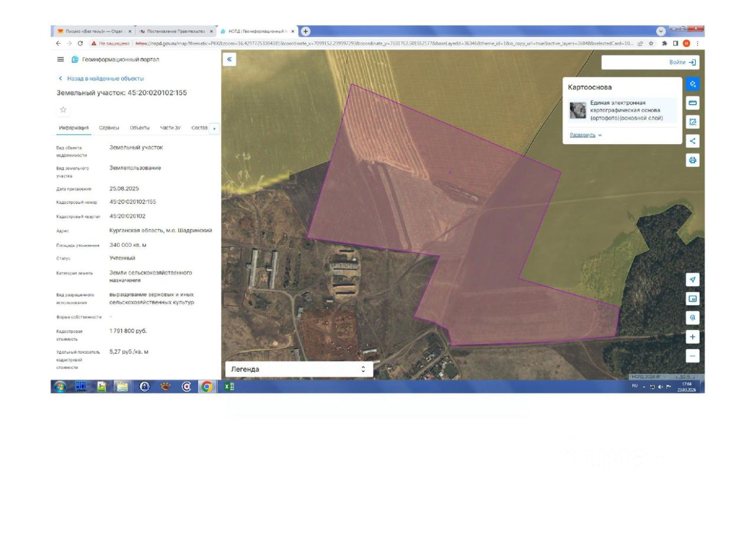
Task: Add land parcel to favorites with star
Action: pyautogui.click(x=63, y=110)
